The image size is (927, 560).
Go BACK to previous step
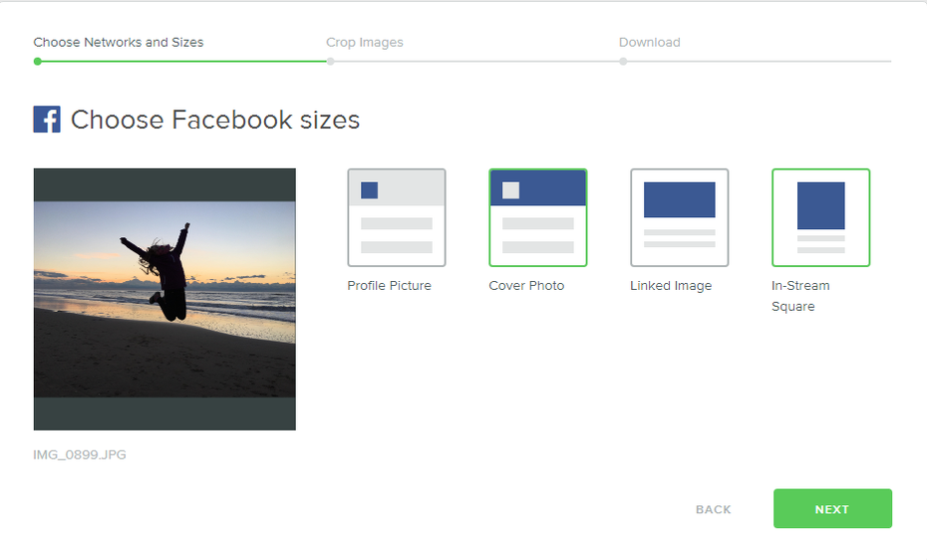[713, 509]
